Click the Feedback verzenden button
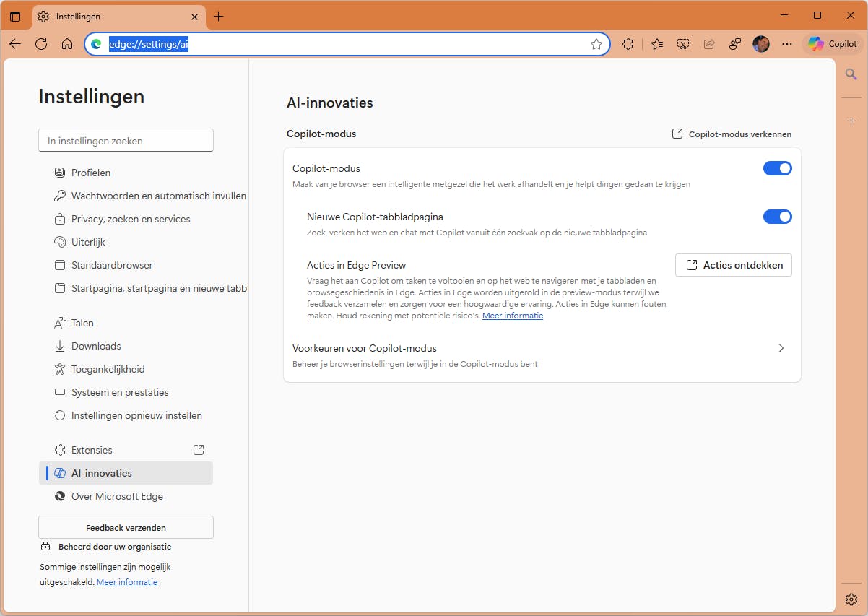Screen dimensions: 868x616 point(126,527)
